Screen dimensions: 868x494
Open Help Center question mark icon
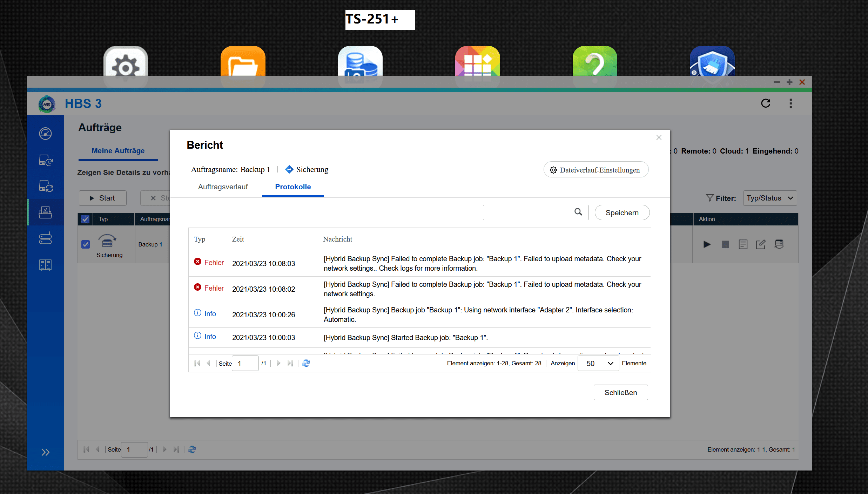[x=595, y=66]
